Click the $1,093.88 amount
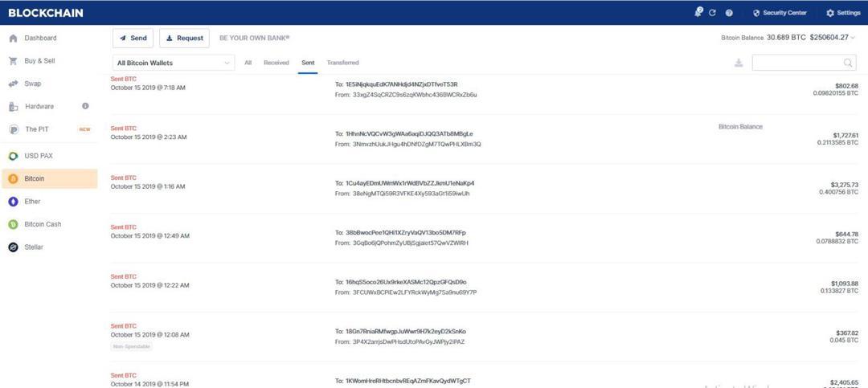The height and width of the screenshot is (388, 868). point(845,284)
